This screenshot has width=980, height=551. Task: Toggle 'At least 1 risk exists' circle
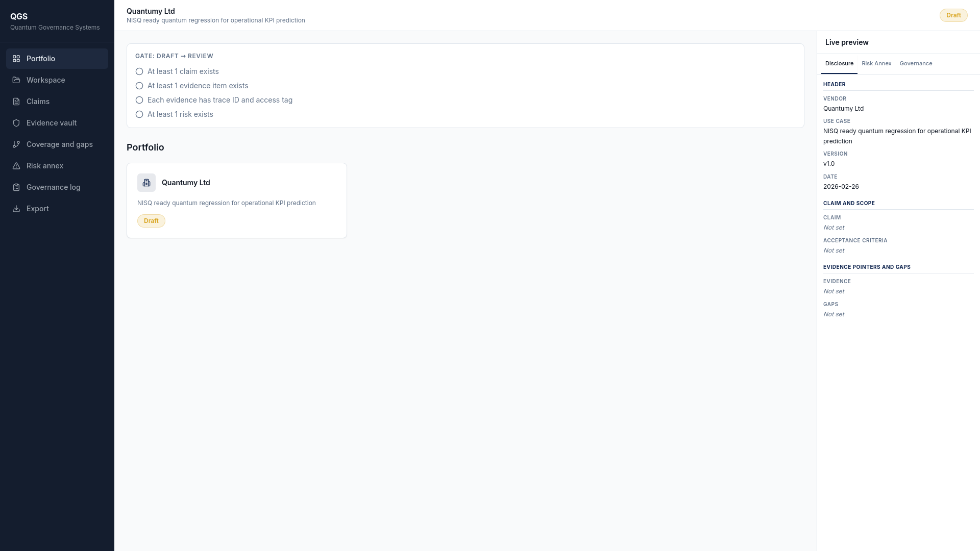pos(139,114)
